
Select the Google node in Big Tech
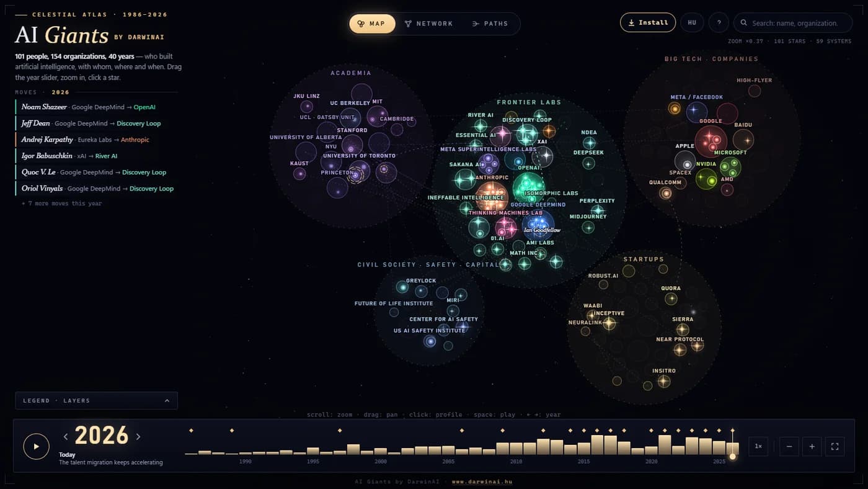coord(711,141)
